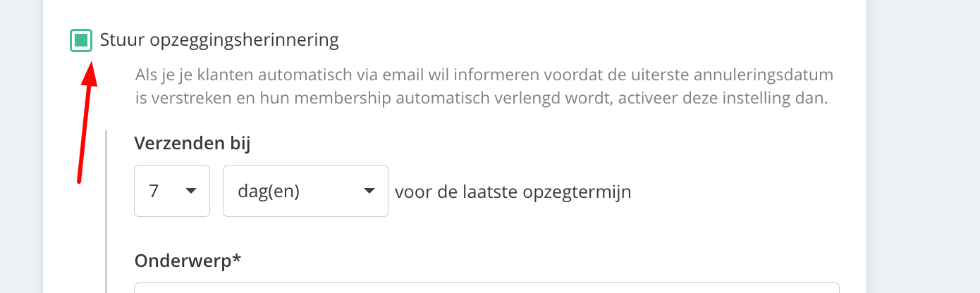The height and width of the screenshot is (293, 980).
Task: Click the text "voor de laatste opzegtermijn"
Action: pyautogui.click(x=513, y=192)
